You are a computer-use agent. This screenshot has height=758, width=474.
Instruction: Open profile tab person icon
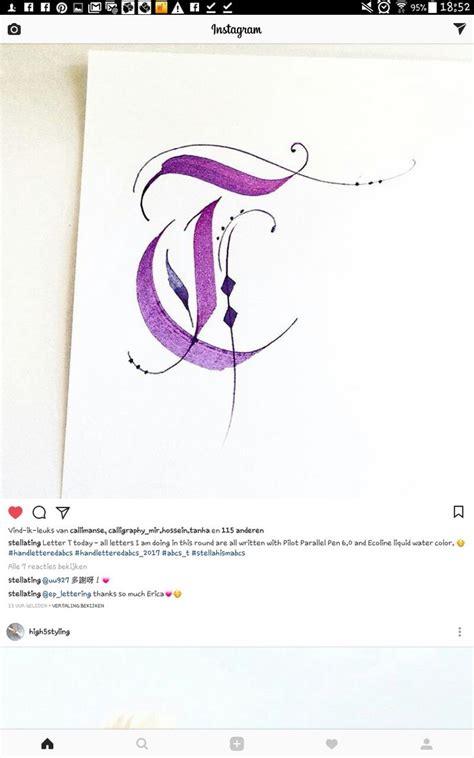426,743
